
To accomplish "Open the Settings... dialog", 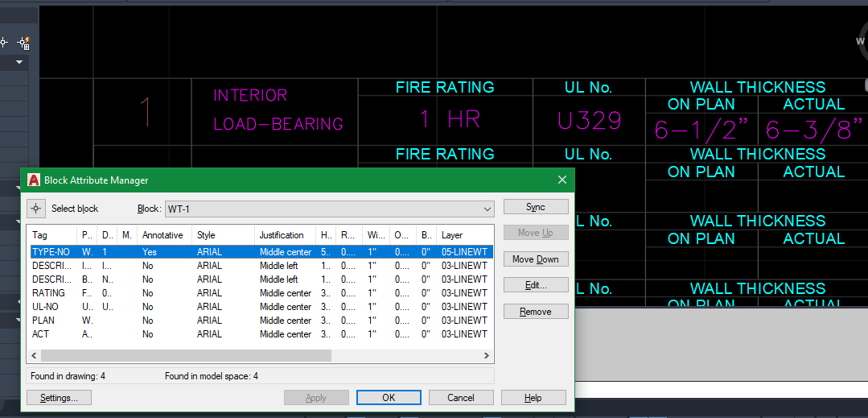I will pos(60,398).
